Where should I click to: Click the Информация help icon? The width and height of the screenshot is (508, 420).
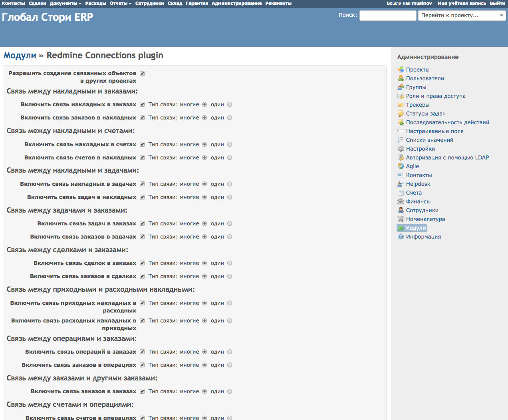[401, 237]
